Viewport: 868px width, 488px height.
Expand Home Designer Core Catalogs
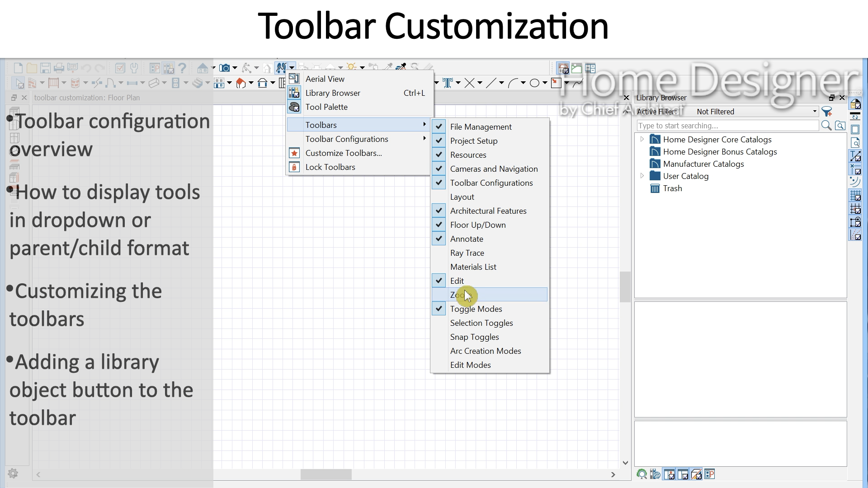pos(642,140)
